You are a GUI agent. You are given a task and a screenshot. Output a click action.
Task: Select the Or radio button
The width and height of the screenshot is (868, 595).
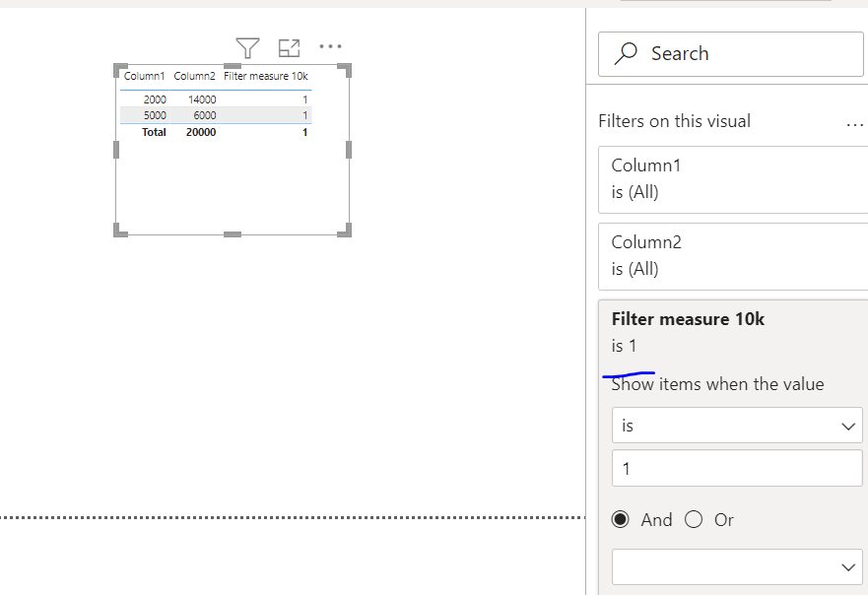tap(693, 519)
